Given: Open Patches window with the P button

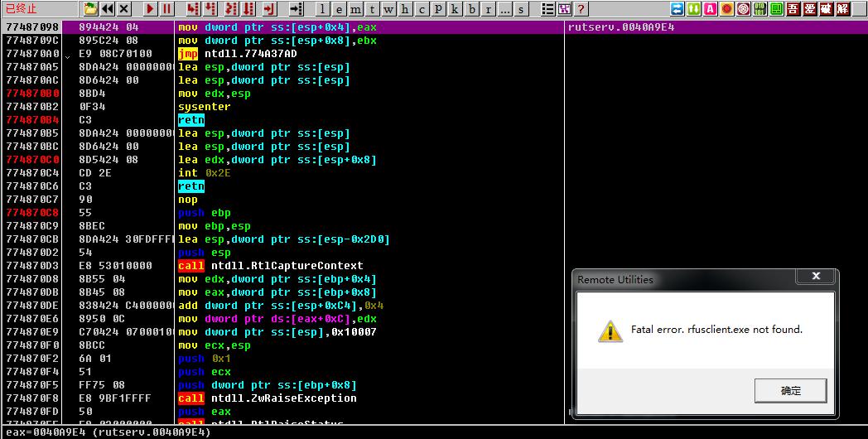Looking at the screenshot, I should tap(438, 9).
